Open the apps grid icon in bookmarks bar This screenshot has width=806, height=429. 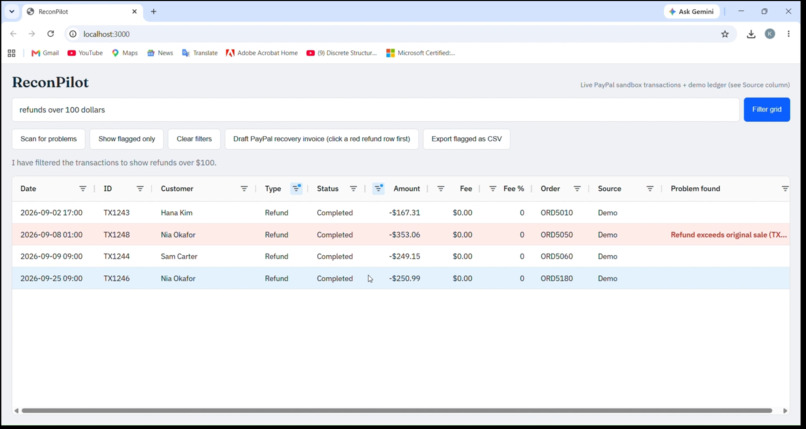click(x=11, y=53)
